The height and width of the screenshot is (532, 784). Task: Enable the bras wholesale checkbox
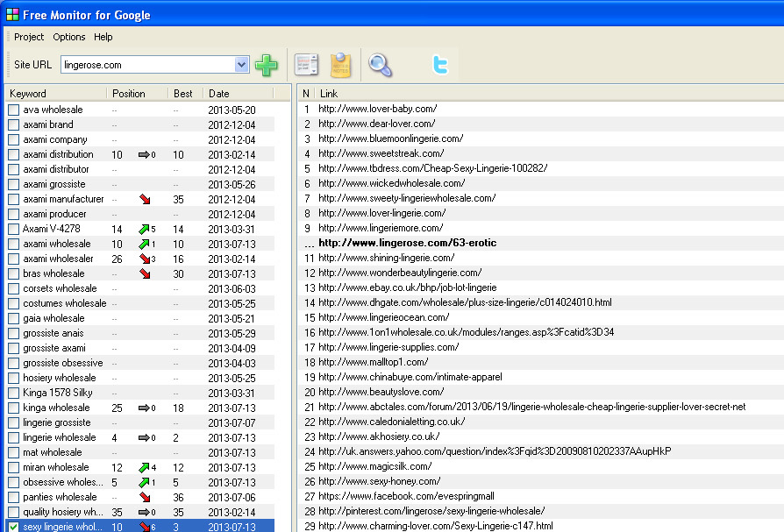point(14,273)
